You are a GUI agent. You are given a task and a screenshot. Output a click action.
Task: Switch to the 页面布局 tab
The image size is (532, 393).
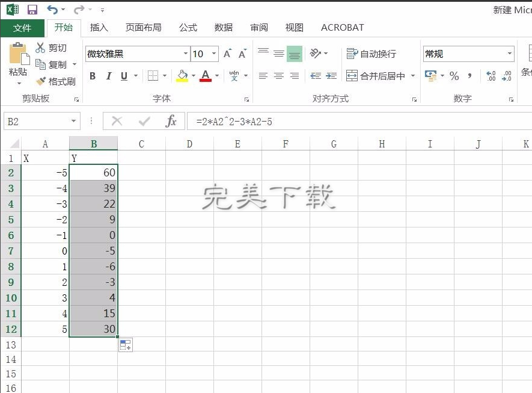tap(144, 28)
